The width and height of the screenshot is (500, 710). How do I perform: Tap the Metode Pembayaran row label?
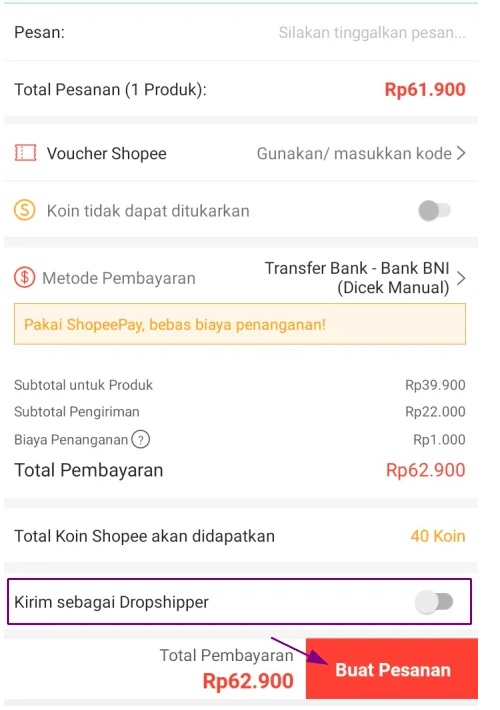click(x=119, y=278)
